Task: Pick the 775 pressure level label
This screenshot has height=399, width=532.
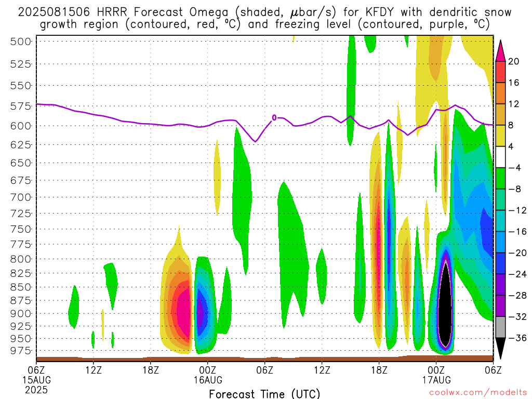Action: 21,244
